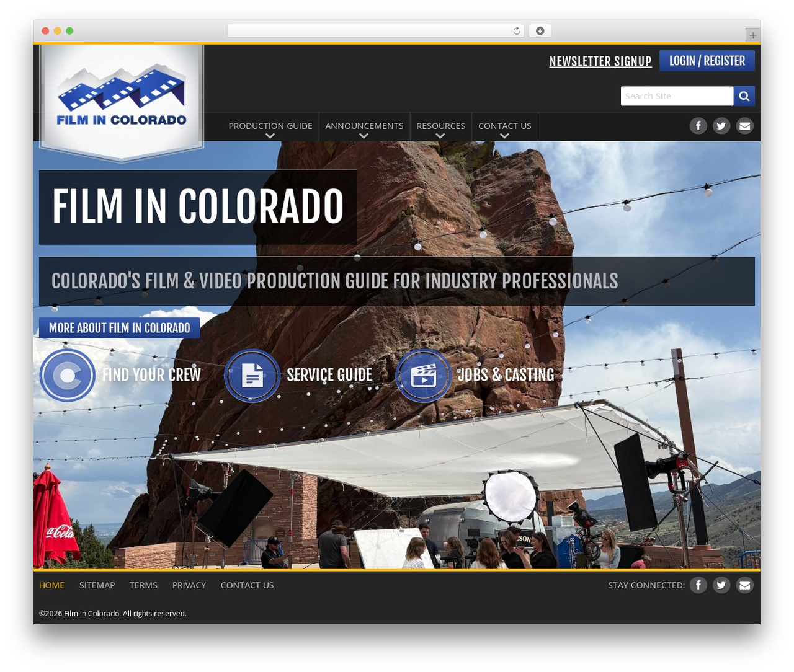Click the browser download arrow icon
Image resolution: width=794 pixels, height=672 pixels.
click(540, 31)
